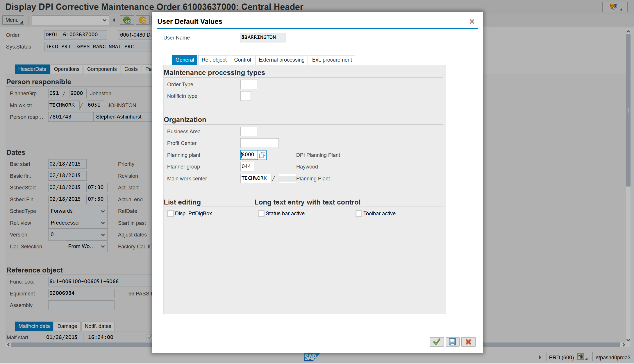Viewport: 634px width, 364px height.
Task: Open the Menu button
Action: (13, 20)
